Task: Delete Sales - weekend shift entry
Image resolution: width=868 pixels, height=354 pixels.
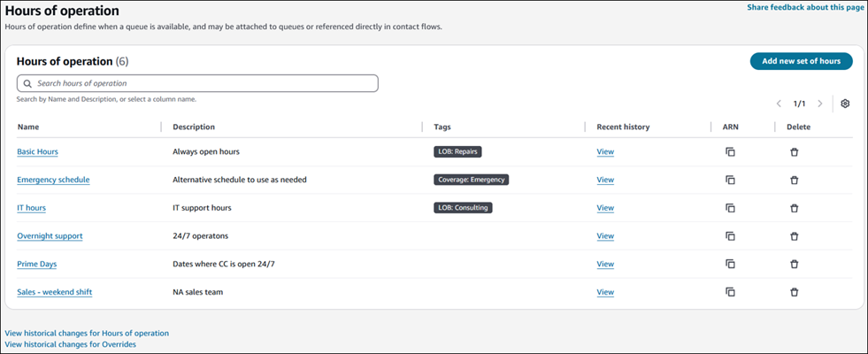Action: (794, 292)
